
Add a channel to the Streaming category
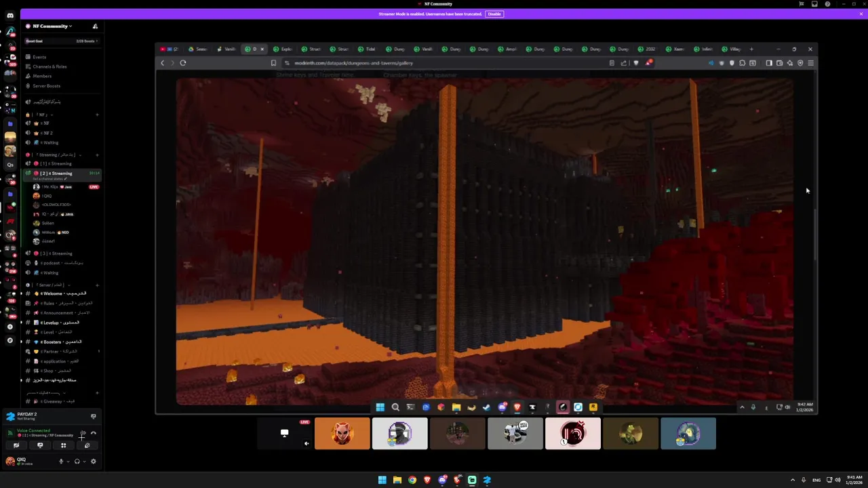click(x=97, y=155)
